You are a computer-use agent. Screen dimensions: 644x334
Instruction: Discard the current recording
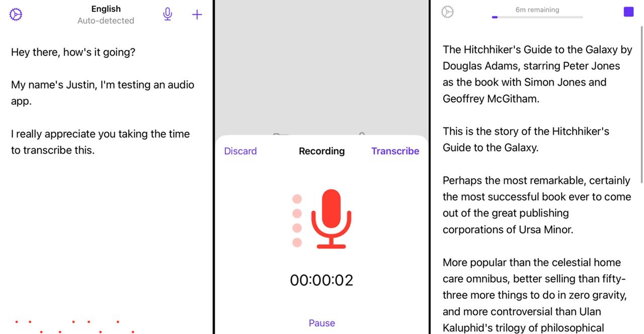pyautogui.click(x=240, y=151)
